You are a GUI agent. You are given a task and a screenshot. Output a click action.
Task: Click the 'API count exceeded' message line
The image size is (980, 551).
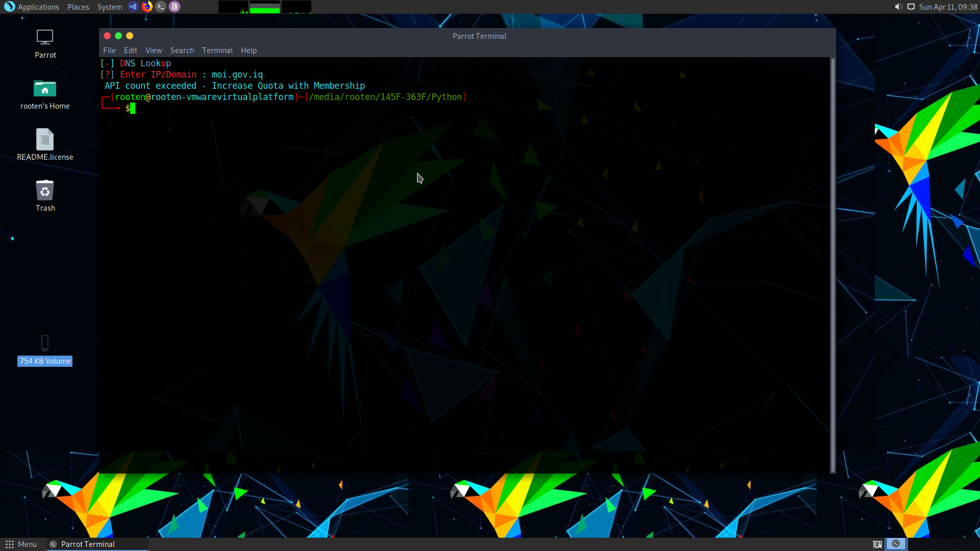pos(235,86)
